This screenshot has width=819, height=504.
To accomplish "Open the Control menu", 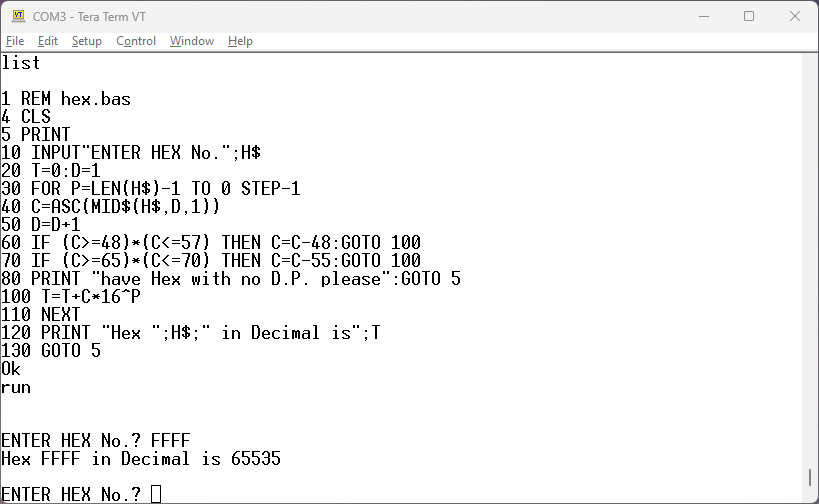I will (x=136, y=41).
